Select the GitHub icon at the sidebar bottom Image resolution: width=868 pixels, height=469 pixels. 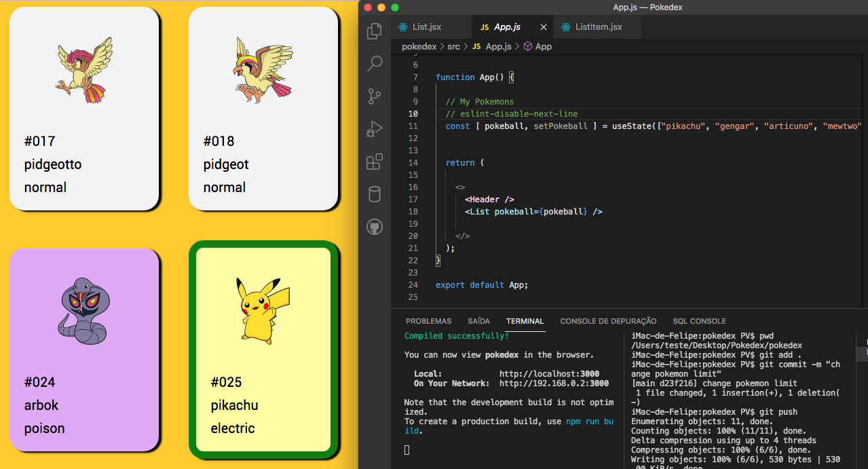(374, 227)
